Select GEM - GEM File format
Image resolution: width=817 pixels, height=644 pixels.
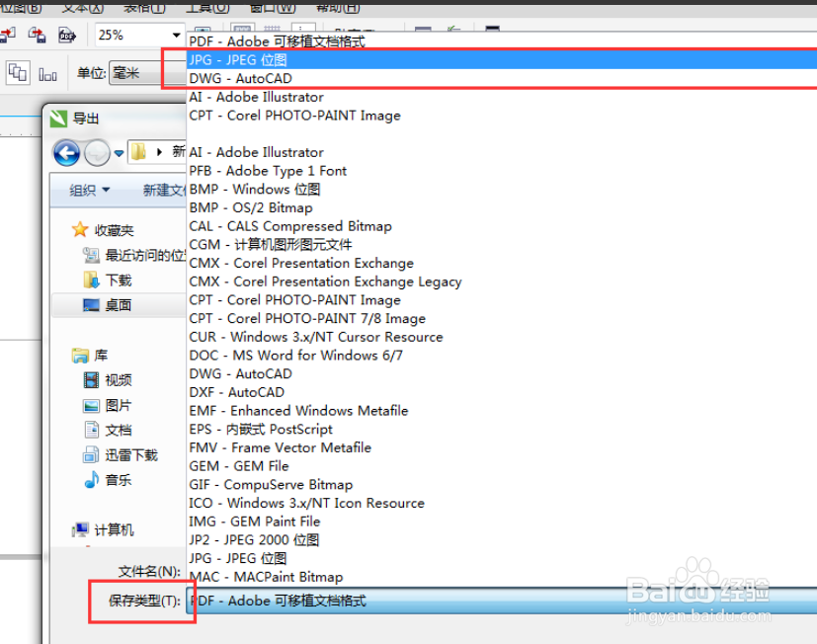[239, 466]
